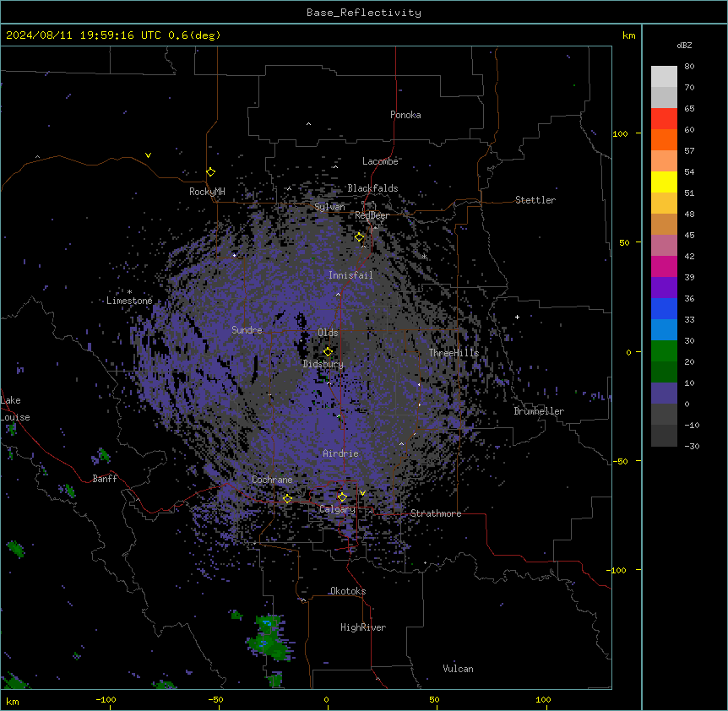Viewport: 728px width, 711px height.
Task: Click the Okotoks label
Action: (x=348, y=591)
